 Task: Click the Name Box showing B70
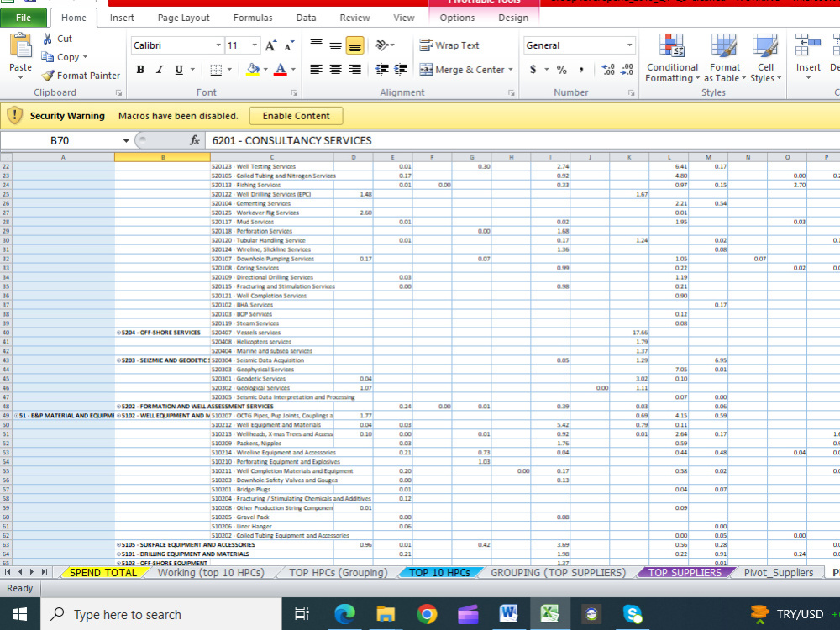click(60, 140)
